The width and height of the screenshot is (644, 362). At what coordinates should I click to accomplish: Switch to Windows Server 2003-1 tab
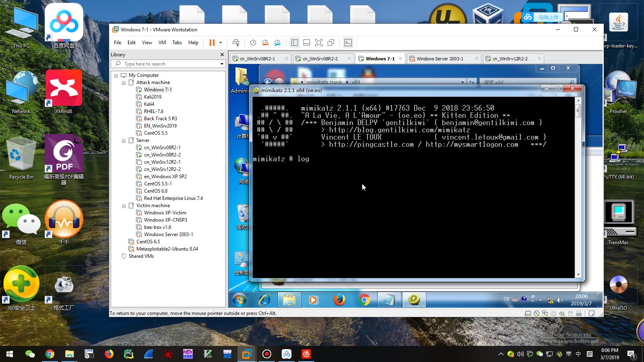pyautogui.click(x=440, y=59)
